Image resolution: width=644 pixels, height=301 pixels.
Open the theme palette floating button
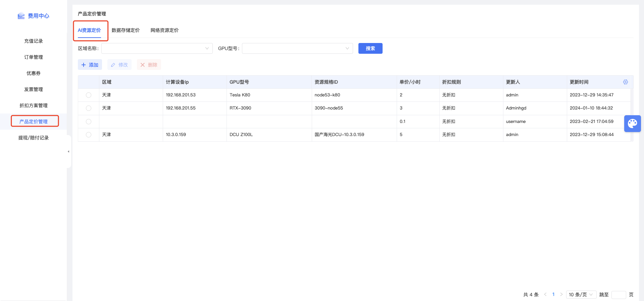pyautogui.click(x=633, y=124)
